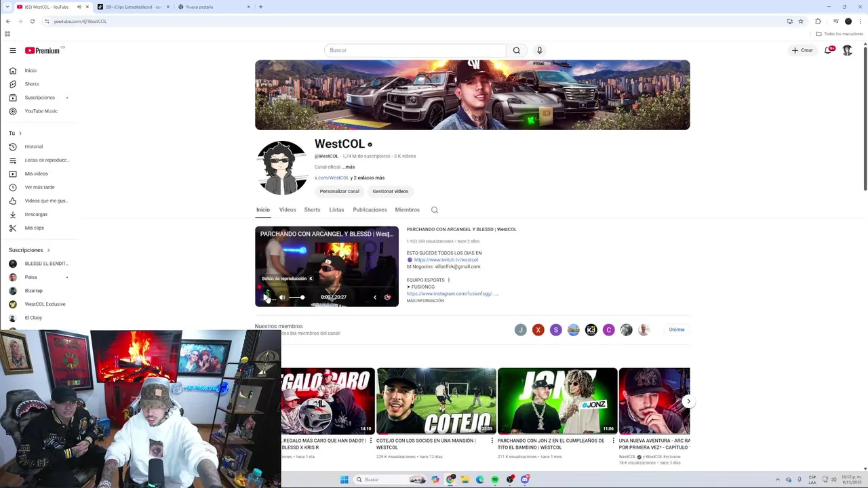Click the Unirme membership link
The image size is (868, 488).
(677, 329)
